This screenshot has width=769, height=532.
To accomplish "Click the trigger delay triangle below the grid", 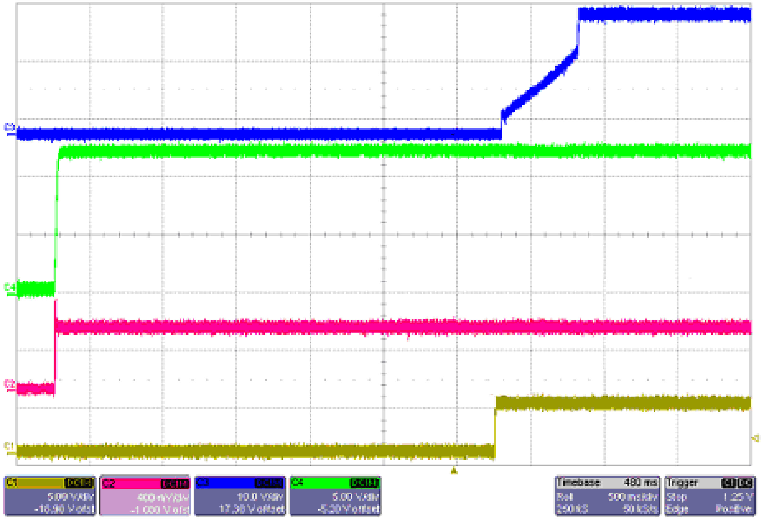I will click(454, 471).
